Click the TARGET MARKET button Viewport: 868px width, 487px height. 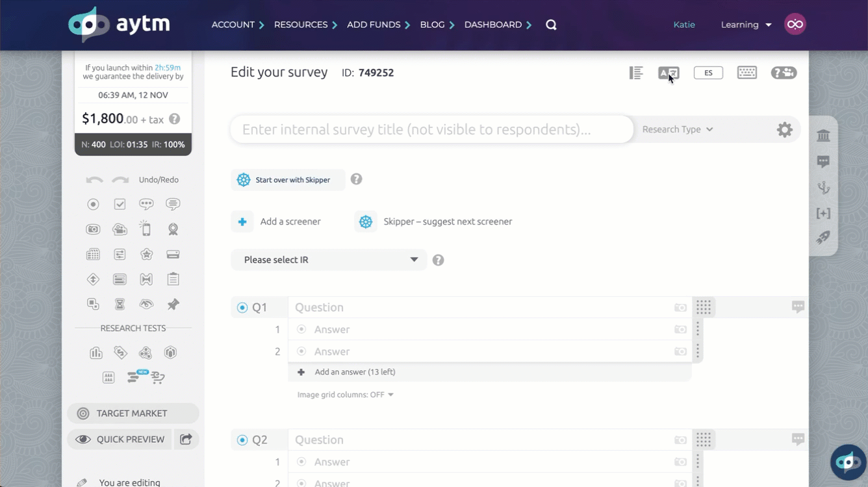point(133,414)
